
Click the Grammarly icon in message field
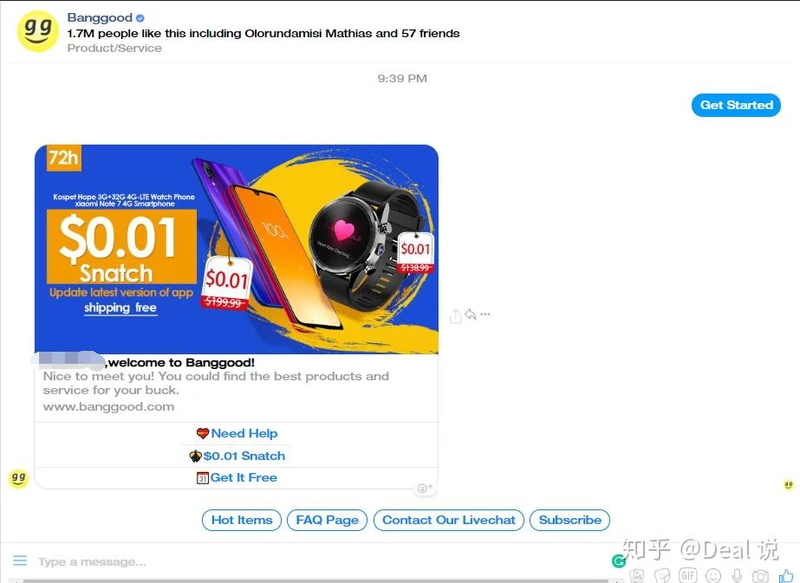[619, 561]
